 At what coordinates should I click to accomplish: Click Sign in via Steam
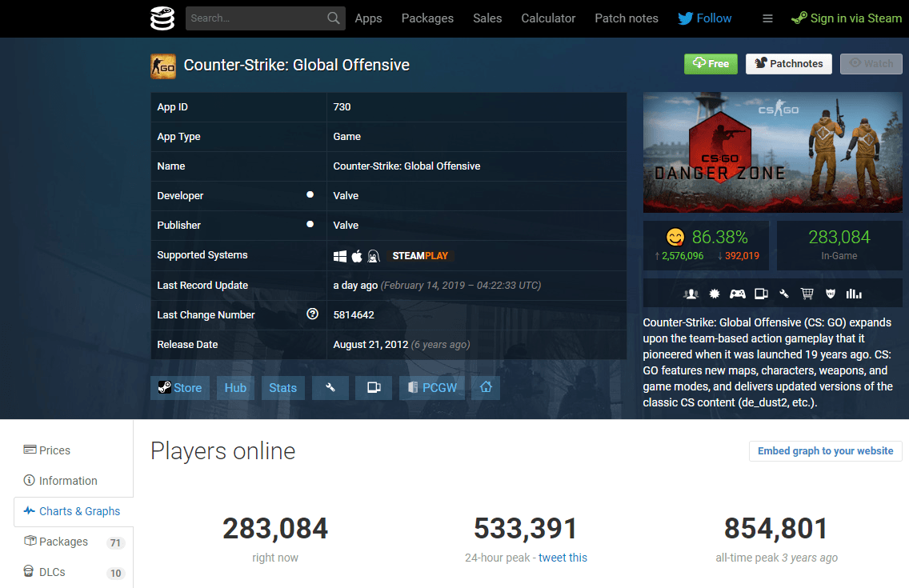click(x=847, y=18)
